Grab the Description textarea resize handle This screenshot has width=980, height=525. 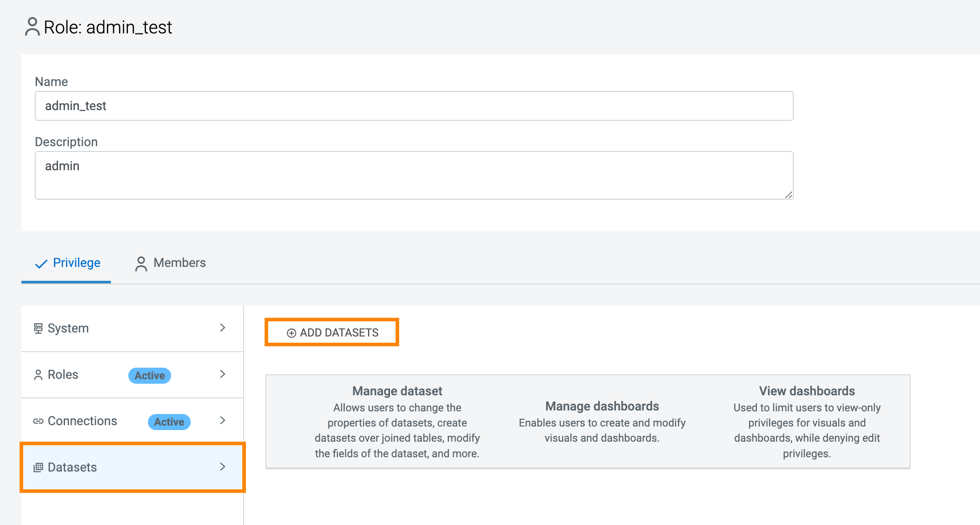coord(788,195)
